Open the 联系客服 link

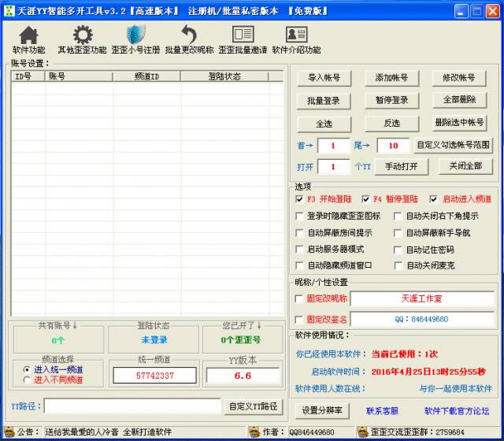tap(382, 410)
